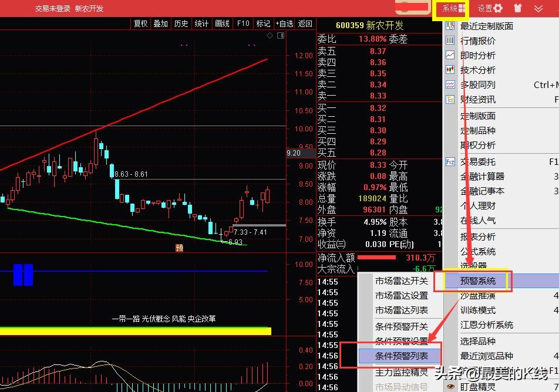Toggle 复权 price adjustment mode
559x392 pixels.
point(140,24)
